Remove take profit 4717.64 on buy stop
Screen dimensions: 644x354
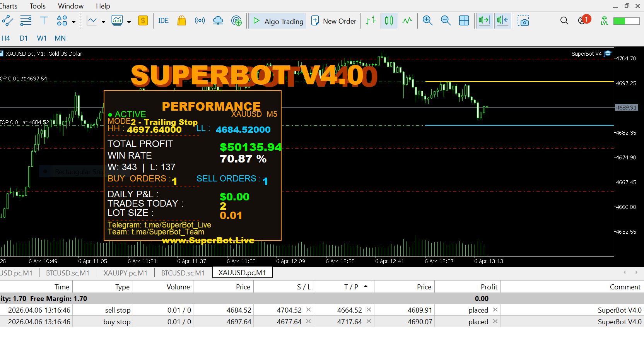[369, 322]
